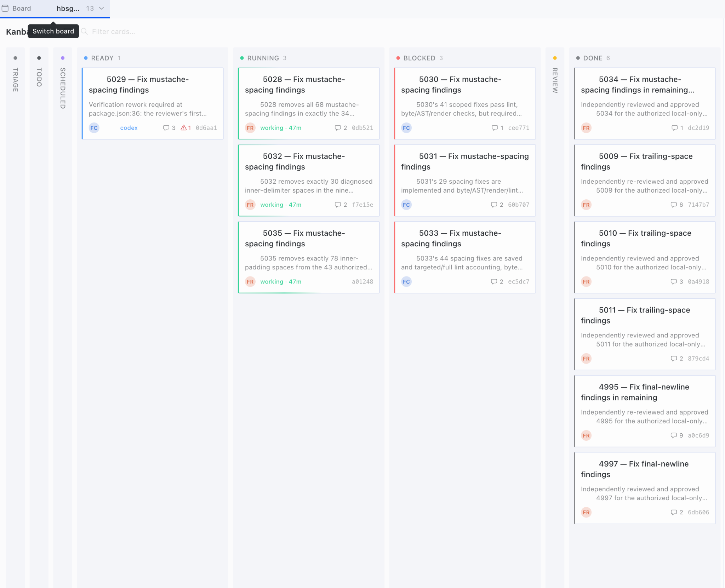Image resolution: width=725 pixels, height=588 pixels.
Task: Click the comment icon on card 4995
Action: point(674,435)
